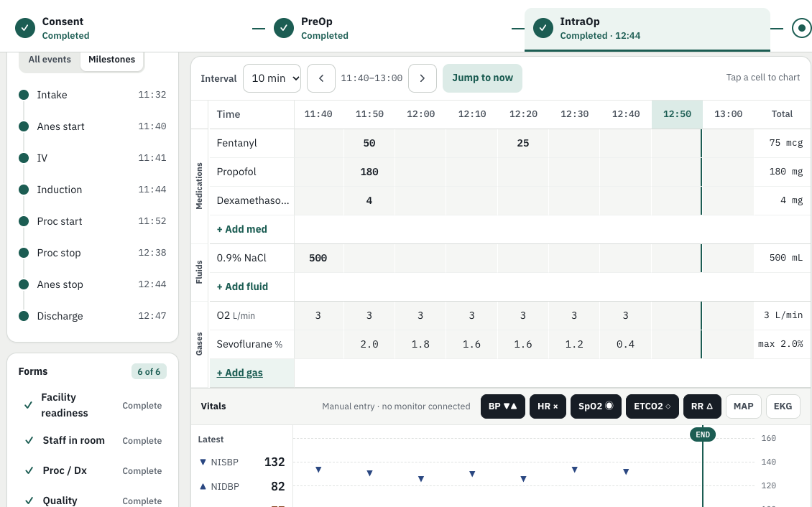
Task: Select the 12:50 time column header
Action: tap(677, 114)
